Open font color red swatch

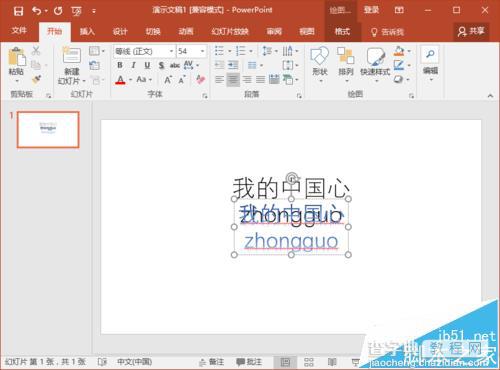pos(120,80)
